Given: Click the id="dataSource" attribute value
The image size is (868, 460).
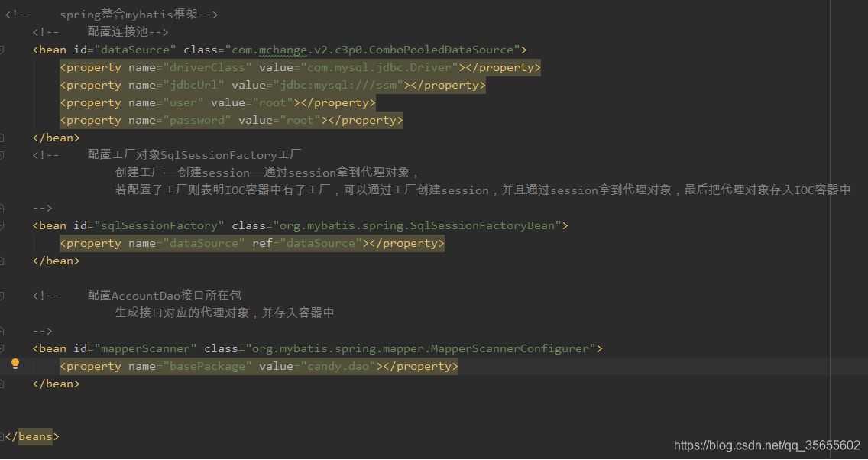Looking at the screenshot, I should 136,50.
